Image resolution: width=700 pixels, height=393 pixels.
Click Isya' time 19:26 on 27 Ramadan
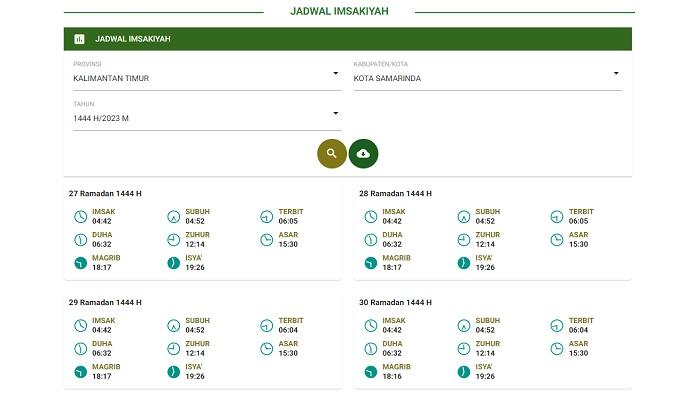195,268
